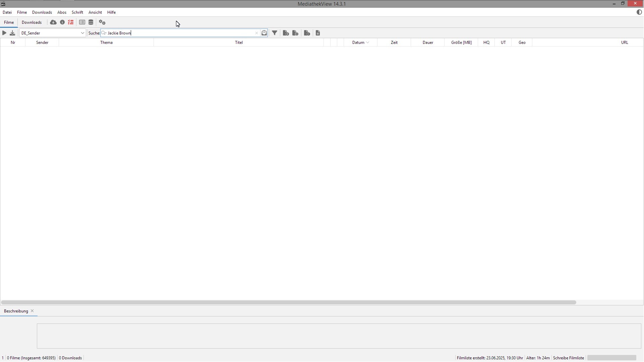644x362 pixels.
Task: Open the search magnifier options dropdown
Action: (104, 33)
